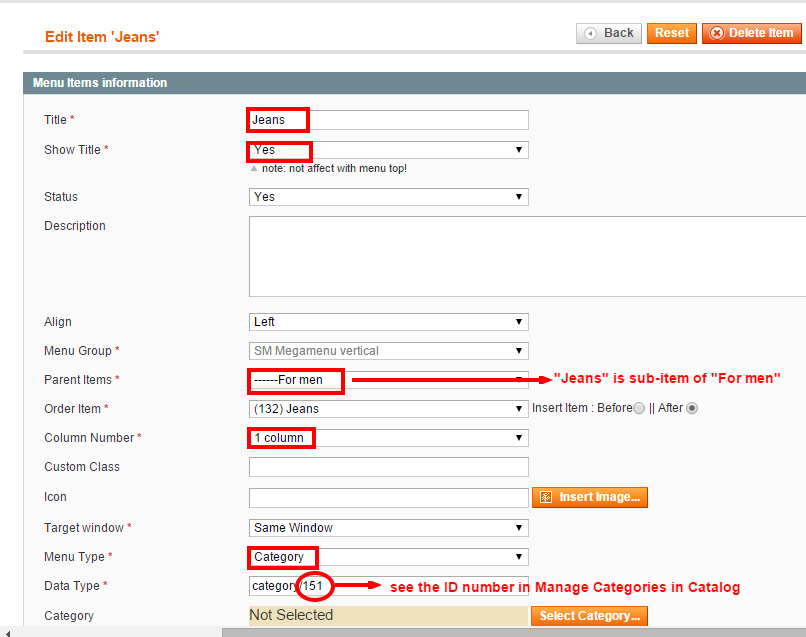This screenshot has height=637, width=806.
Task: Click the Insert Image button
Action: point(590,497)
